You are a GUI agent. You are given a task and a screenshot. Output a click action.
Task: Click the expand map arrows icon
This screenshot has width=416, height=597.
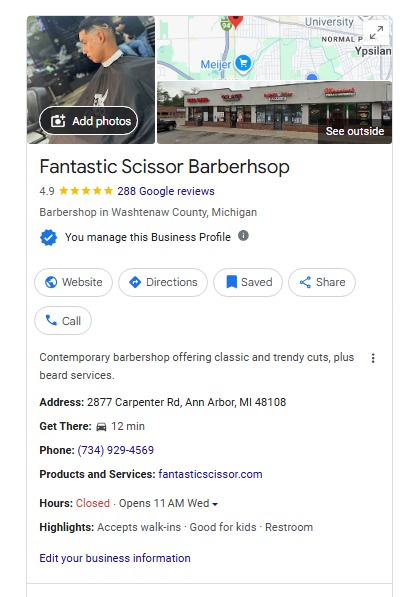pos(376,32)
